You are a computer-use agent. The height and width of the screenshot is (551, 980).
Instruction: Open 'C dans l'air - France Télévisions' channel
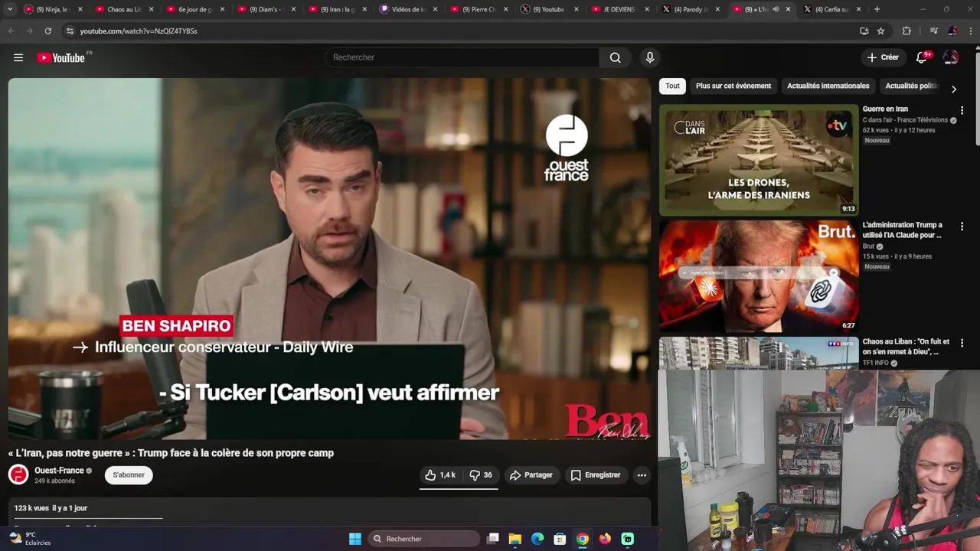(905, 120)
